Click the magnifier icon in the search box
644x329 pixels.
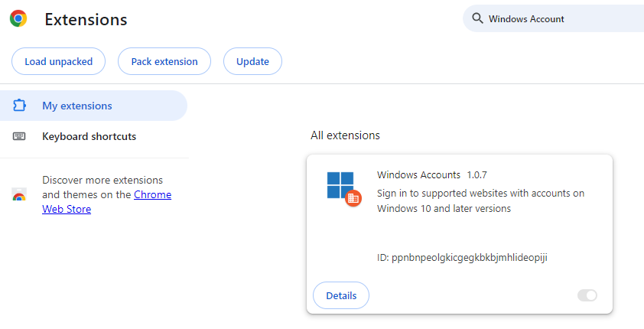[477, 19]
